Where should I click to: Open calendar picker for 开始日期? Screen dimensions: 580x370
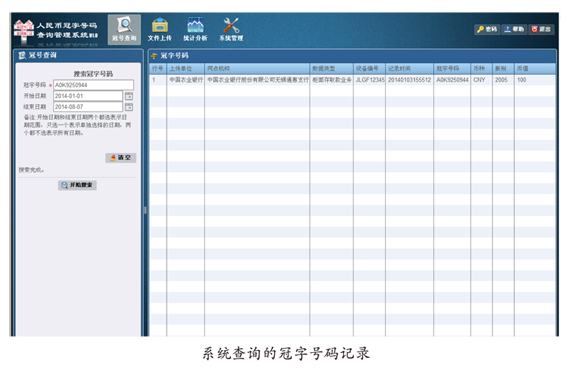[x=129, y=96]
